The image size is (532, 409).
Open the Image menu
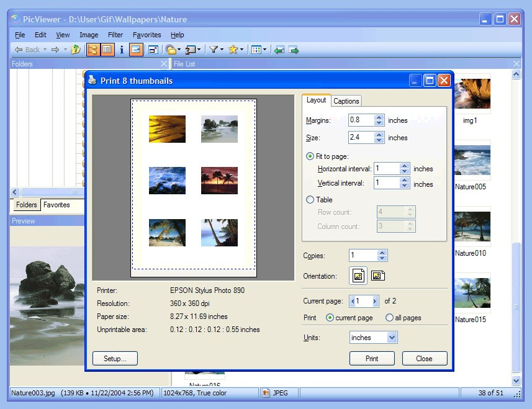coord(89,35)
